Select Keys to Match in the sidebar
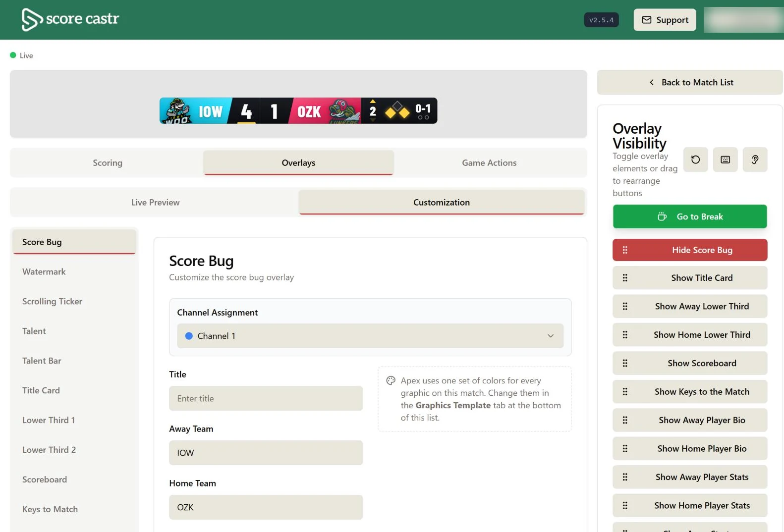Viewport: 784px width, 532px height. pyautogui.click(x=74, y=509)
